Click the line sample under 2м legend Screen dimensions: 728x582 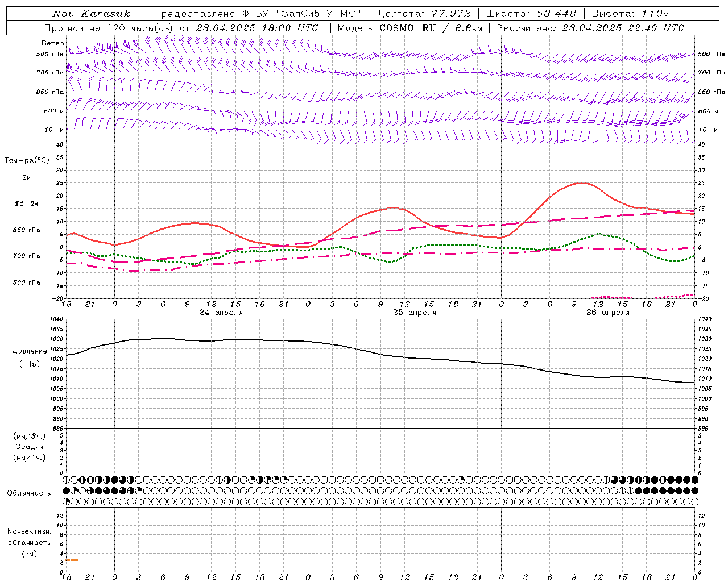pos(26,184)
